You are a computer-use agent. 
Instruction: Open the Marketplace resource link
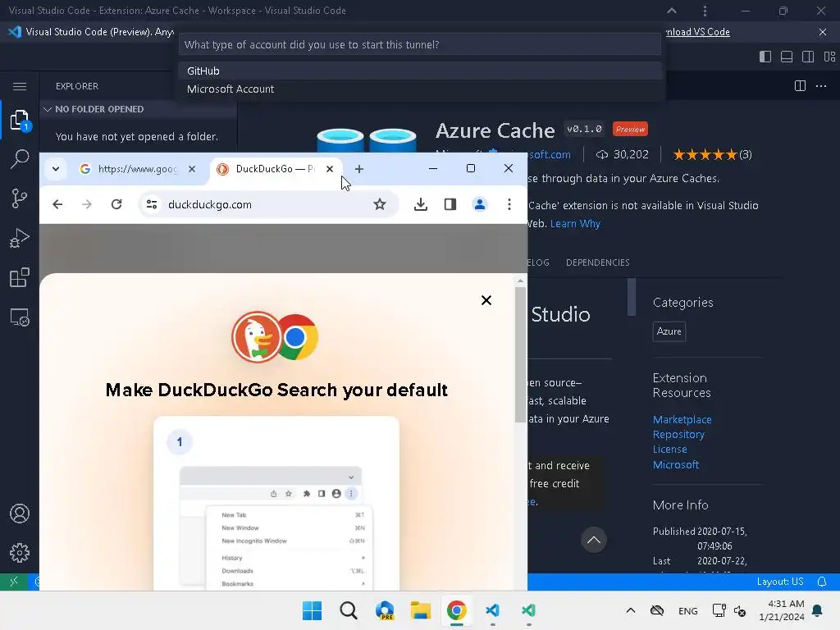(682, 419)
